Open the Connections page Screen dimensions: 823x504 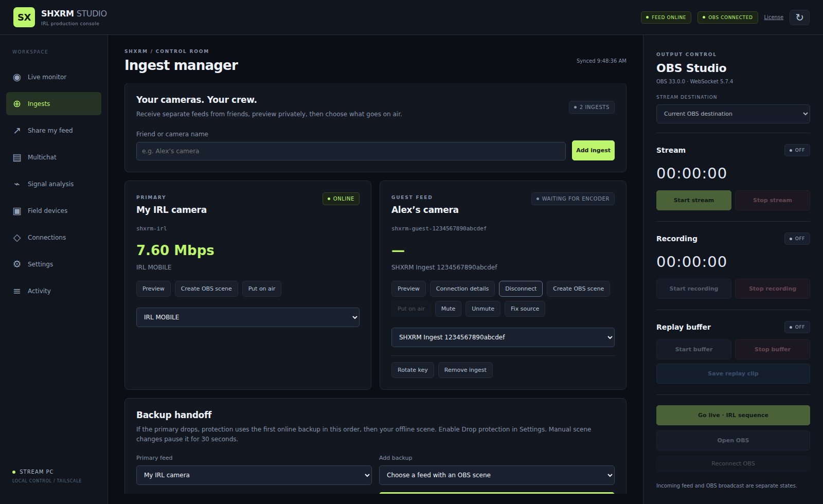(53, 238)
